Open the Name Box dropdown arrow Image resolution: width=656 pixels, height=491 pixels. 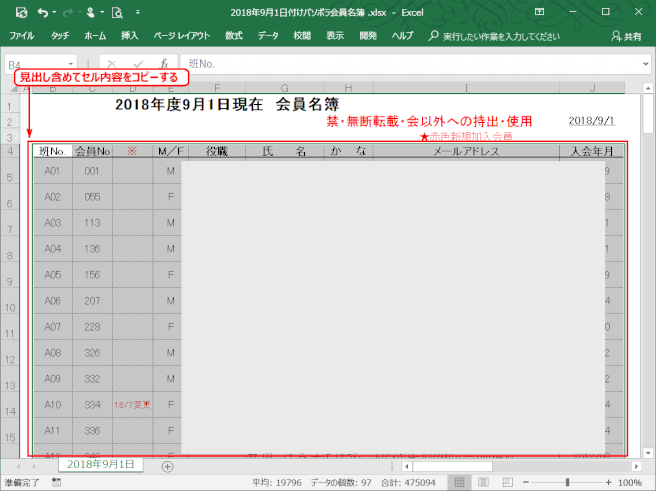(x=71, y=64)
